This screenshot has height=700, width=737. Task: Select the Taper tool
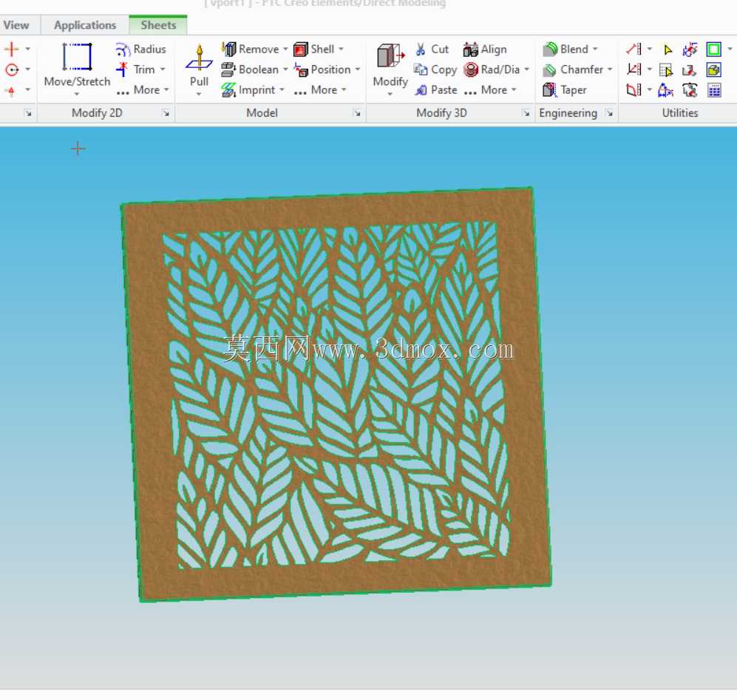565,89
